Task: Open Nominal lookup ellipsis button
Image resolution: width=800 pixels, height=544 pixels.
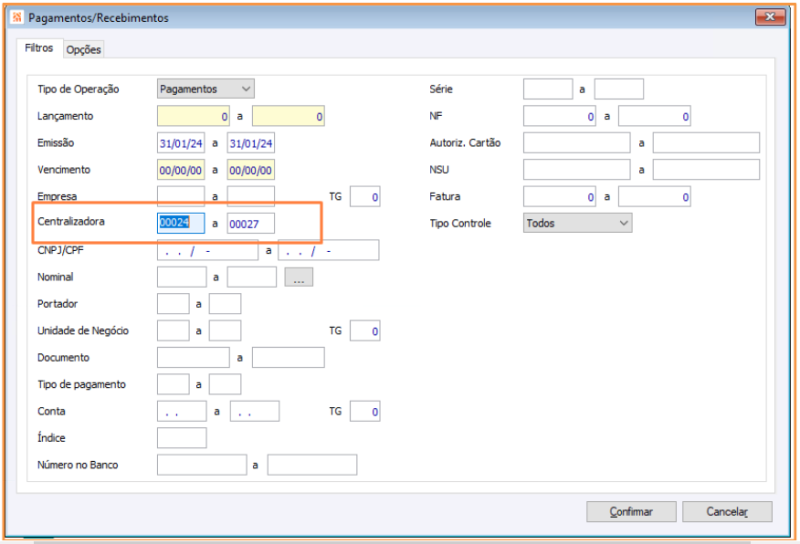Action: click(x=300, y=278)
